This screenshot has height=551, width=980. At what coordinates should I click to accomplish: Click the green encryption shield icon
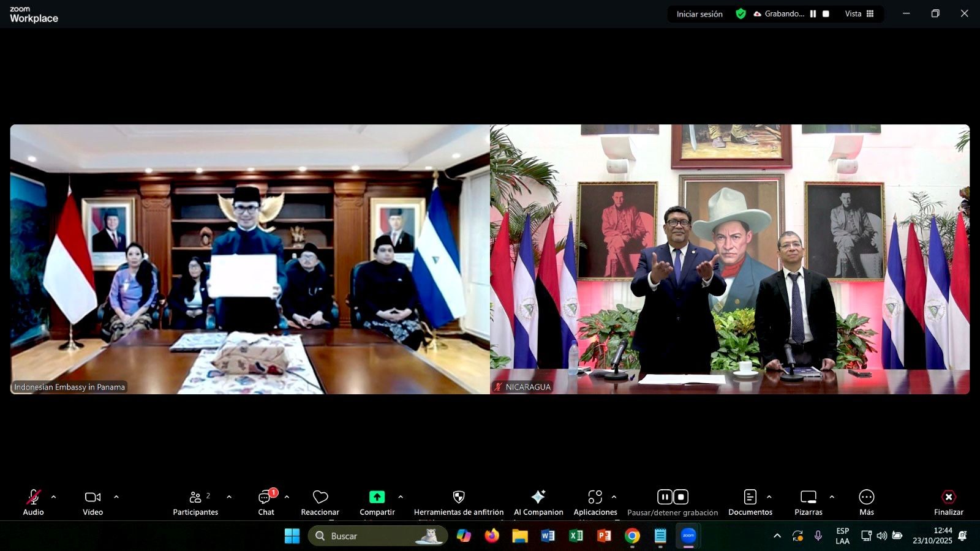click(x=741, y=13)
